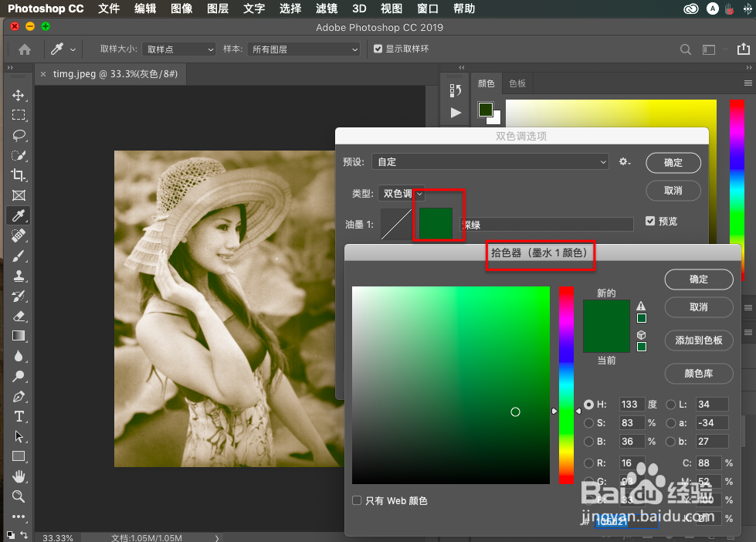Viewport: 756px width, 542px height.
Task: Select the Quick Selection tool
Action: 19,155
